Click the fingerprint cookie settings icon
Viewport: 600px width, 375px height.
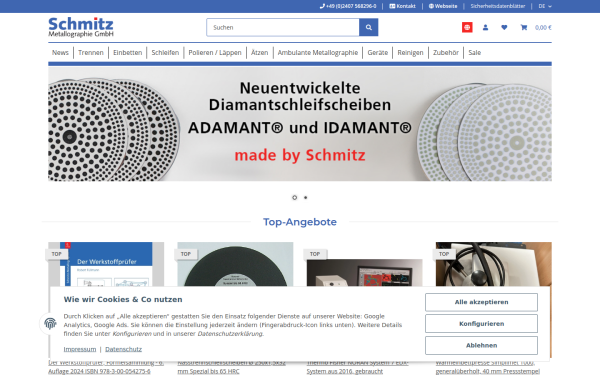[50, 323]
